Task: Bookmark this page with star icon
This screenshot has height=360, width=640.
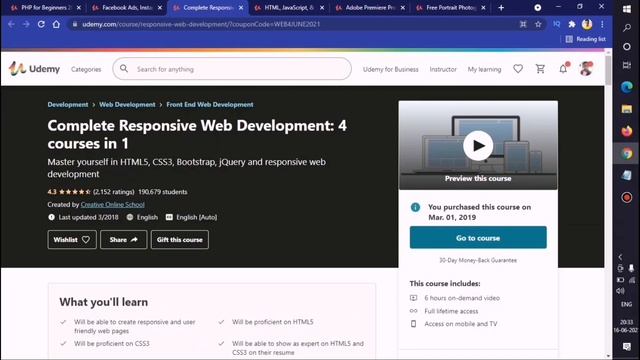Action: coord(538,24)
